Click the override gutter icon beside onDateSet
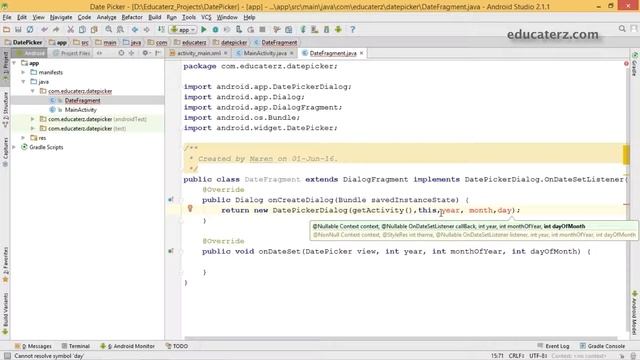This screenshot has height=360, width=640. (171, 251)
